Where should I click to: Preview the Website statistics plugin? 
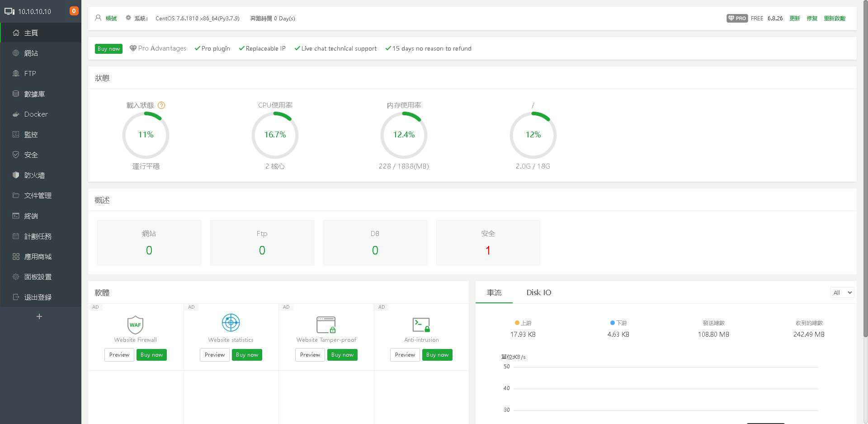point(214,355)
